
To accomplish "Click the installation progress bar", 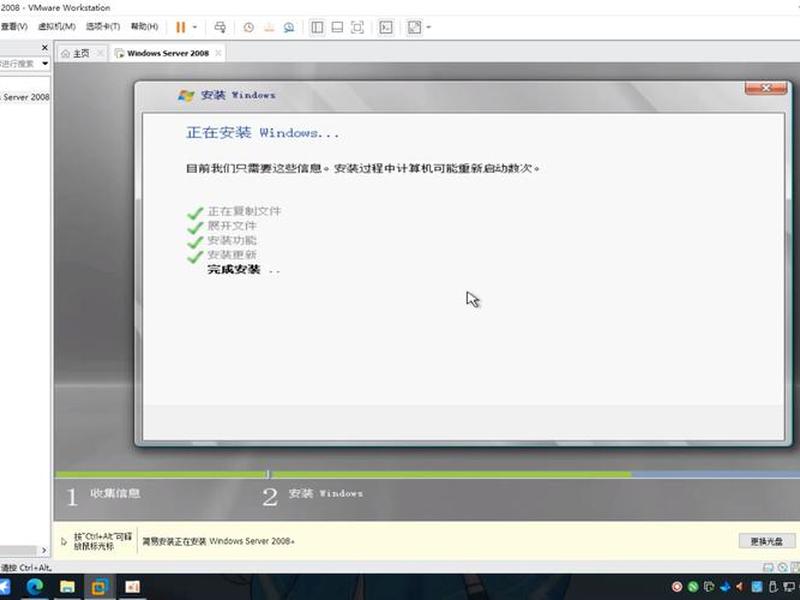I will [x=428, y=474].
